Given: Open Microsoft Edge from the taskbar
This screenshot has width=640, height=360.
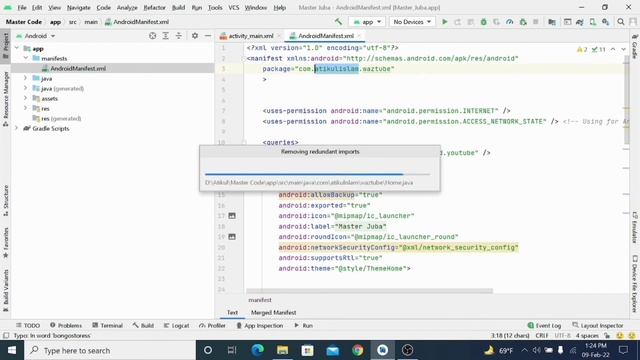Looking at the screenshot, I should (257, 350).
